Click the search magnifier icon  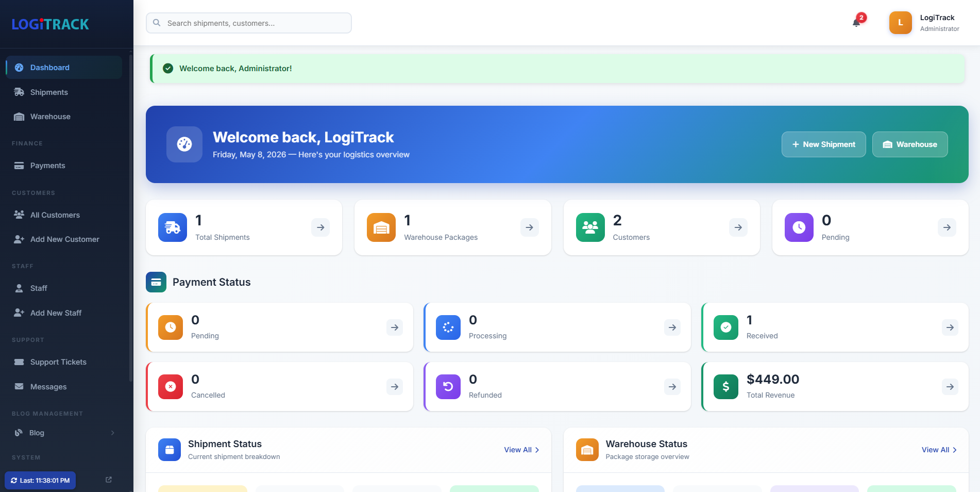[157, 23]
